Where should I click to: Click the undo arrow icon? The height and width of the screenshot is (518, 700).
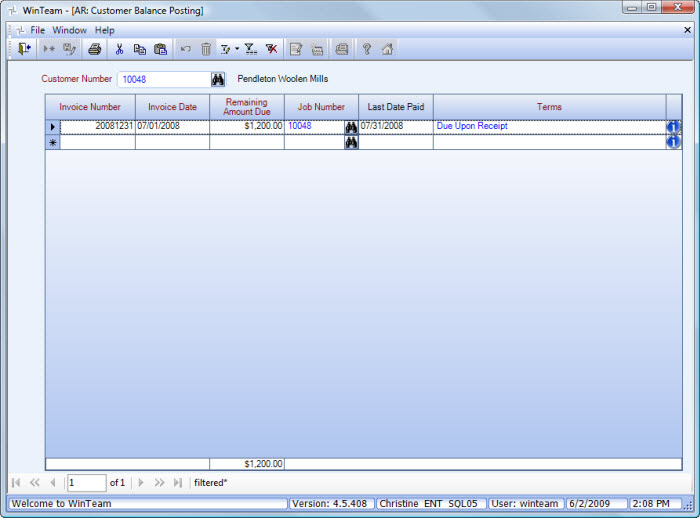point(186,49)
